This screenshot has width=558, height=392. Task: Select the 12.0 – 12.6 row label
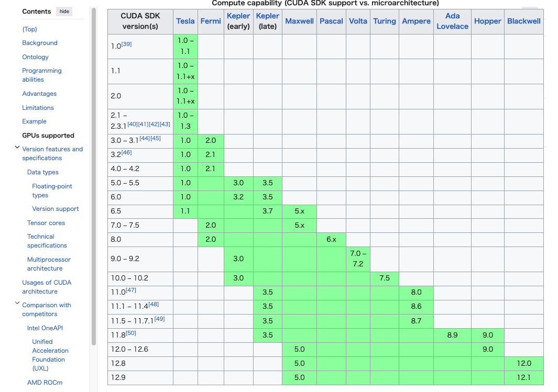[x=129, y=350]
